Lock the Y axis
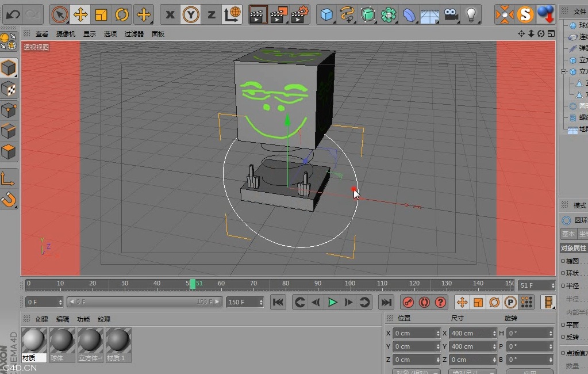This screenshot has width=588, height=374. [190, 13]
